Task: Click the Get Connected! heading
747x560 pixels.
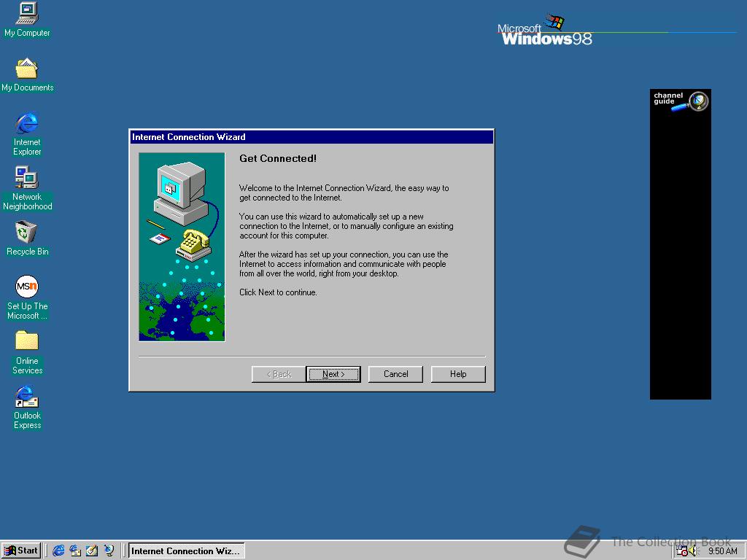Action: pos(278,158)
